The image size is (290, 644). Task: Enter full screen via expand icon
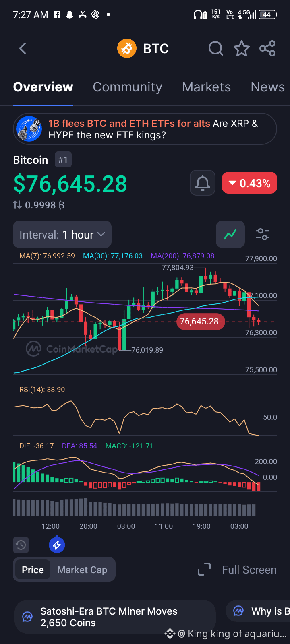point(204,570)
